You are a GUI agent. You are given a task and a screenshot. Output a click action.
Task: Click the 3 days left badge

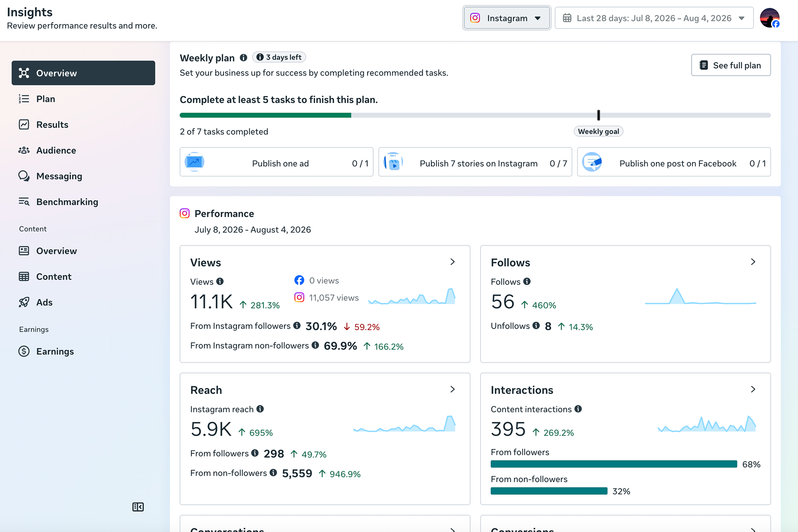279,57
